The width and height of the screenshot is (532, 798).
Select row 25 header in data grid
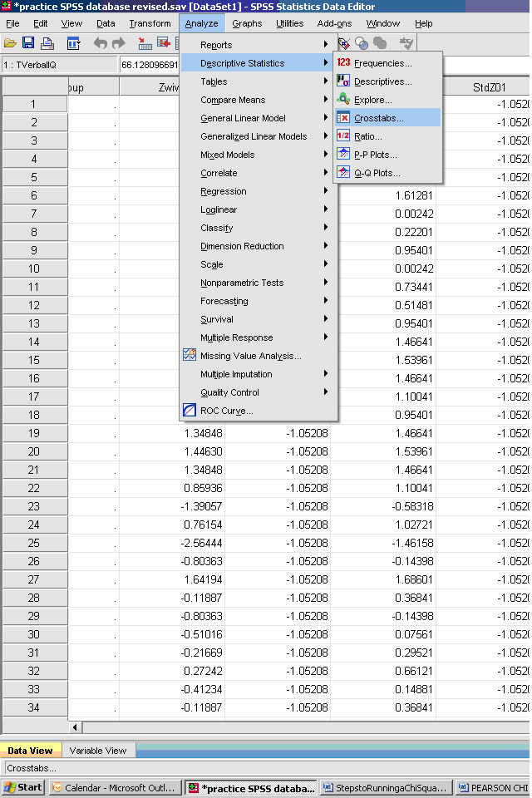(34, 543)
